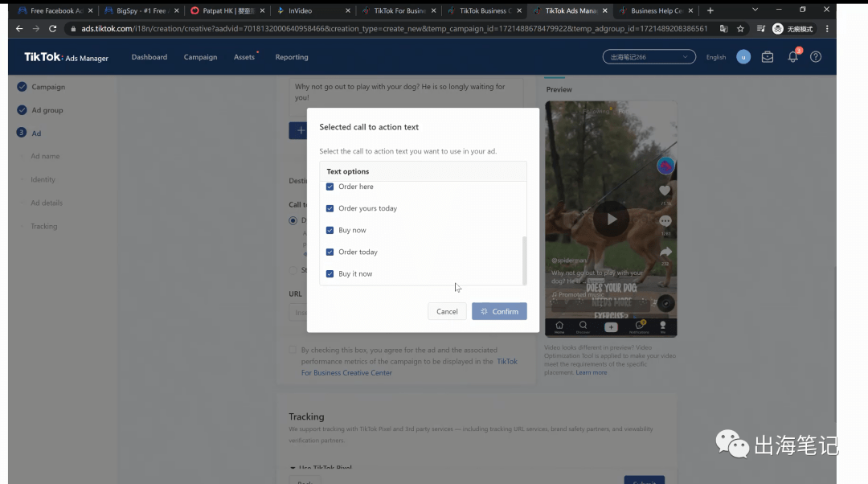Open the Assets menu
Screen dimensions: 868x484
244,57
